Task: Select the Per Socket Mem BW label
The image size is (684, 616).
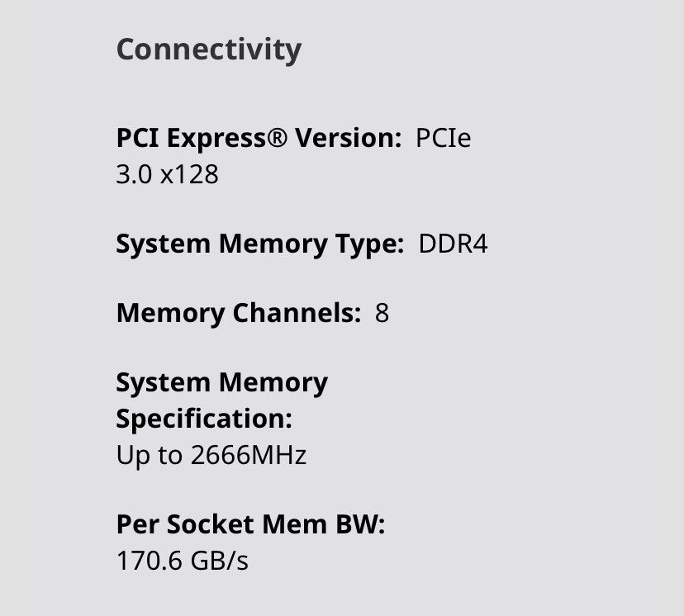Action: (250, 525)
